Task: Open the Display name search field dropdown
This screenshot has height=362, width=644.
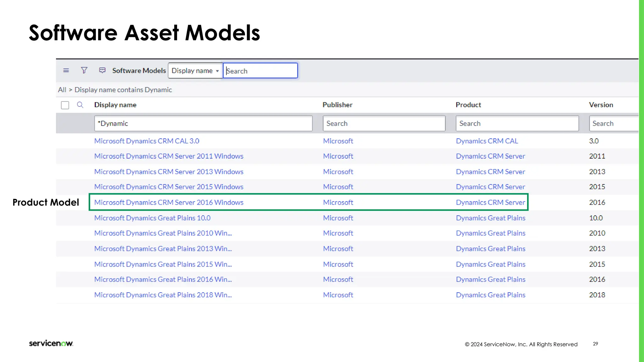Action: [x=195, y=71]
